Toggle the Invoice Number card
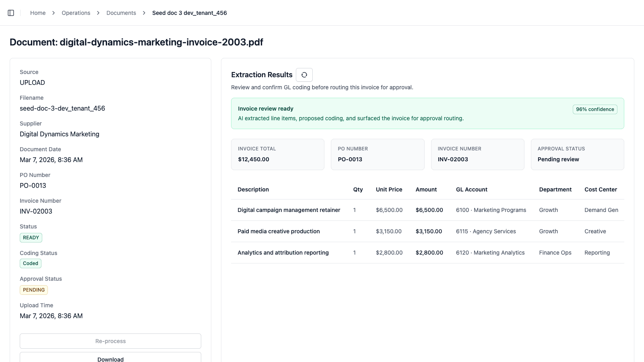 pos(477,154)
